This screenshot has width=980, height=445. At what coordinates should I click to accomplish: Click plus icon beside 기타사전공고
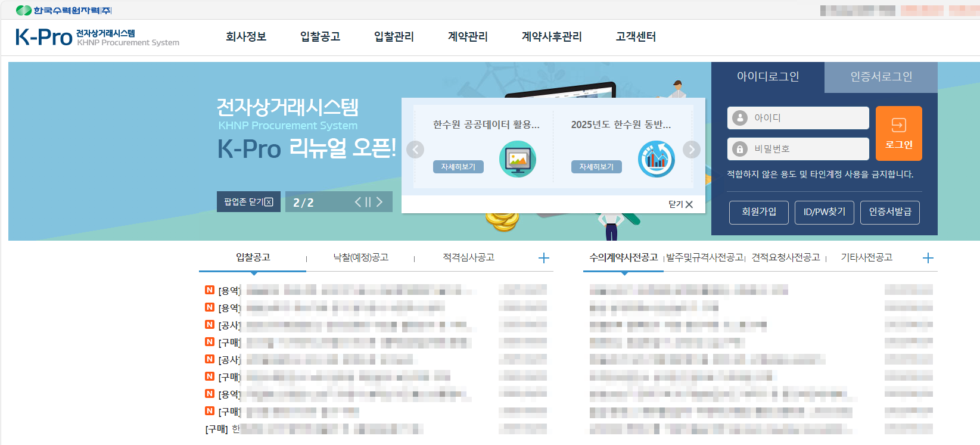coord(928,258)
